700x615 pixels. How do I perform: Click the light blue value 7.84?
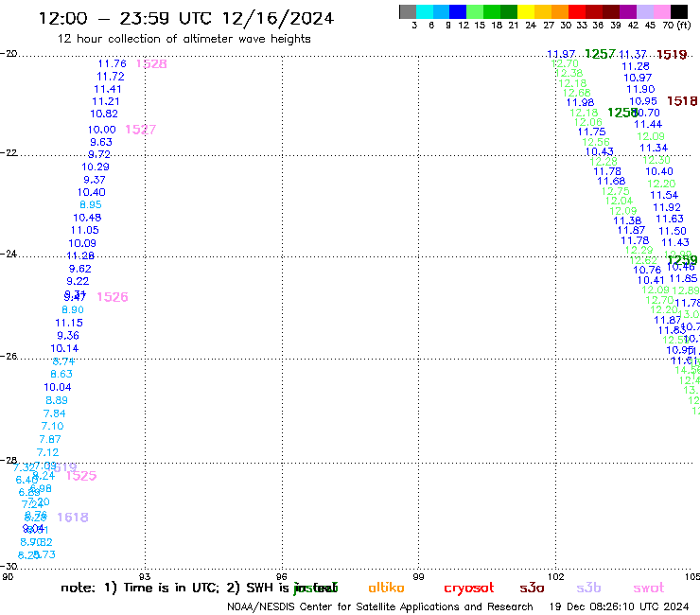click(x=55, y=413)
